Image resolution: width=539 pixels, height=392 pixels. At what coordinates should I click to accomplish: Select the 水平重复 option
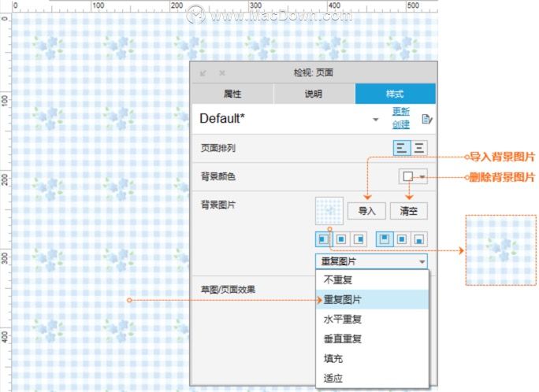372,320
